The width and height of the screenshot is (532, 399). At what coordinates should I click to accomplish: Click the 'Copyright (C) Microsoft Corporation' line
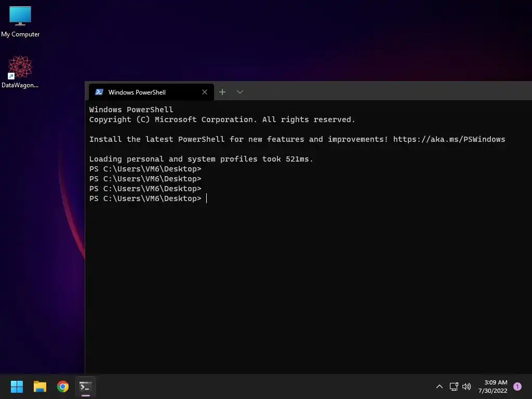click(222, 119)
